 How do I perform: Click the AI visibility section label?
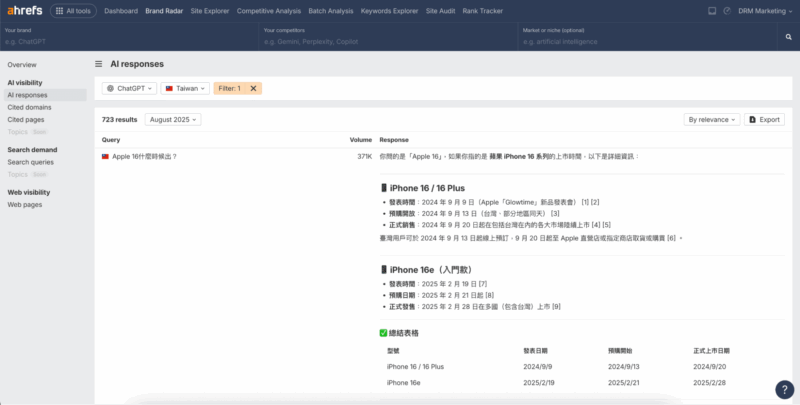click(x=25, y=83)
